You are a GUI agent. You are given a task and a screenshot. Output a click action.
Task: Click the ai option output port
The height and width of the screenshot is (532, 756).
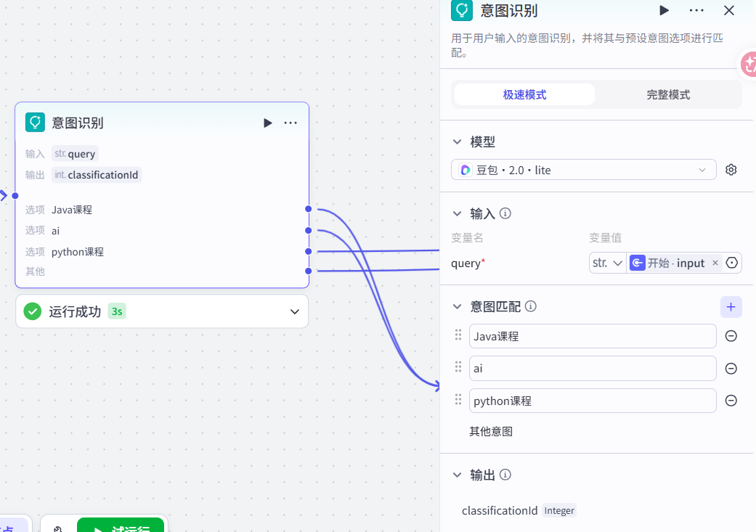(308, 230)
